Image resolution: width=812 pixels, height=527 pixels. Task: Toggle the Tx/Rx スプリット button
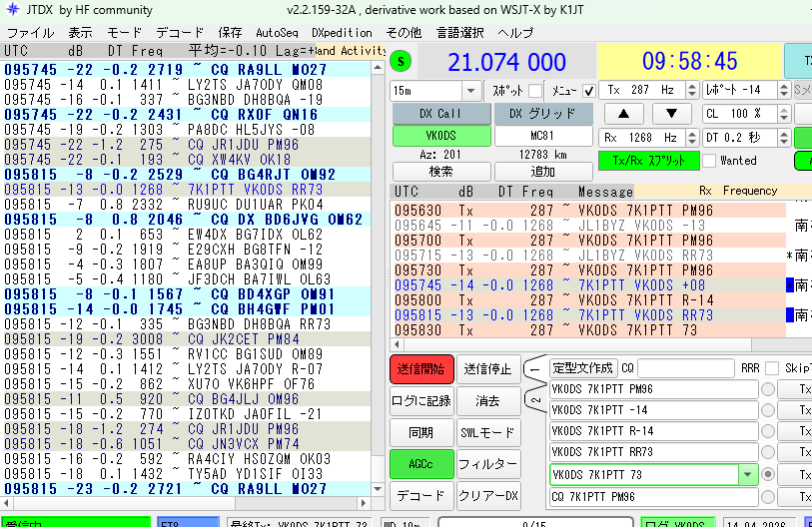pos(649,161)
